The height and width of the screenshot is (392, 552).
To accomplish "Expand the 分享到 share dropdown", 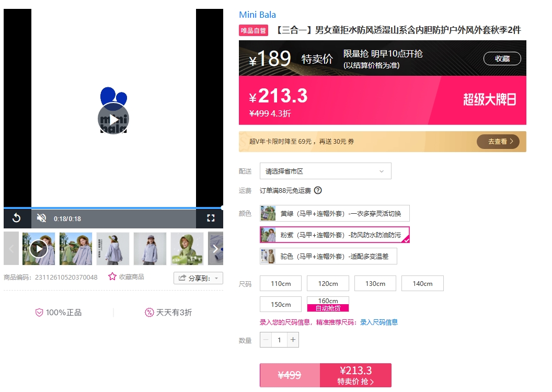I will pyautogui.click(x=198, y=278).
